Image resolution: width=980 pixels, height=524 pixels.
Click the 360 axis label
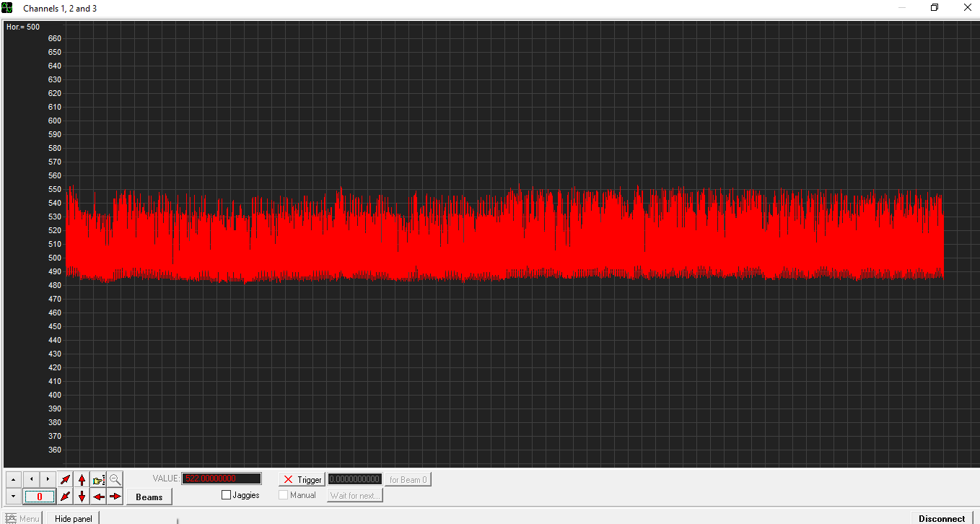55,450
